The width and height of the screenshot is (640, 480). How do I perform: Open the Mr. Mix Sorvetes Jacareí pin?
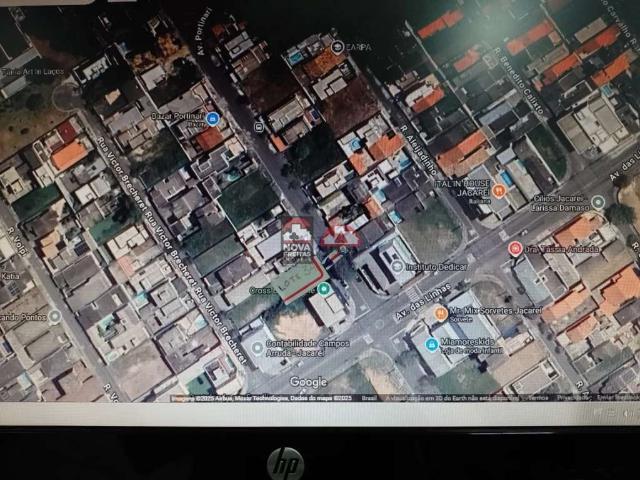pos(440,313)
